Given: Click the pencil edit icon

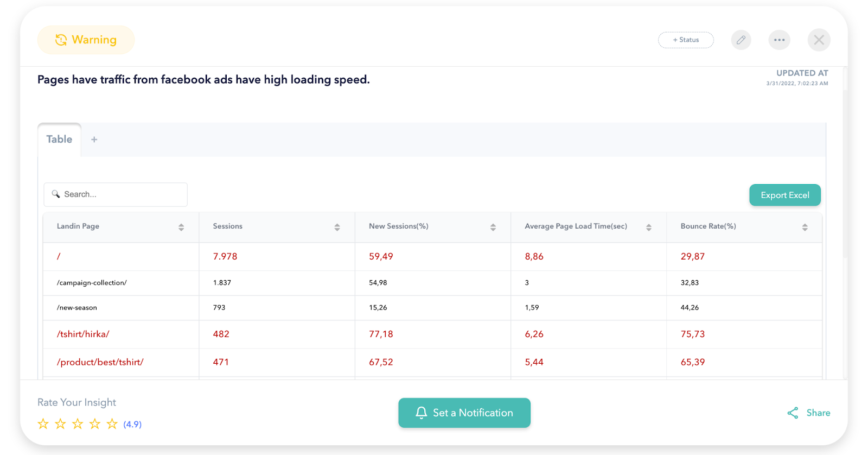Looking at the screenshot, I should tap(741, 40).
